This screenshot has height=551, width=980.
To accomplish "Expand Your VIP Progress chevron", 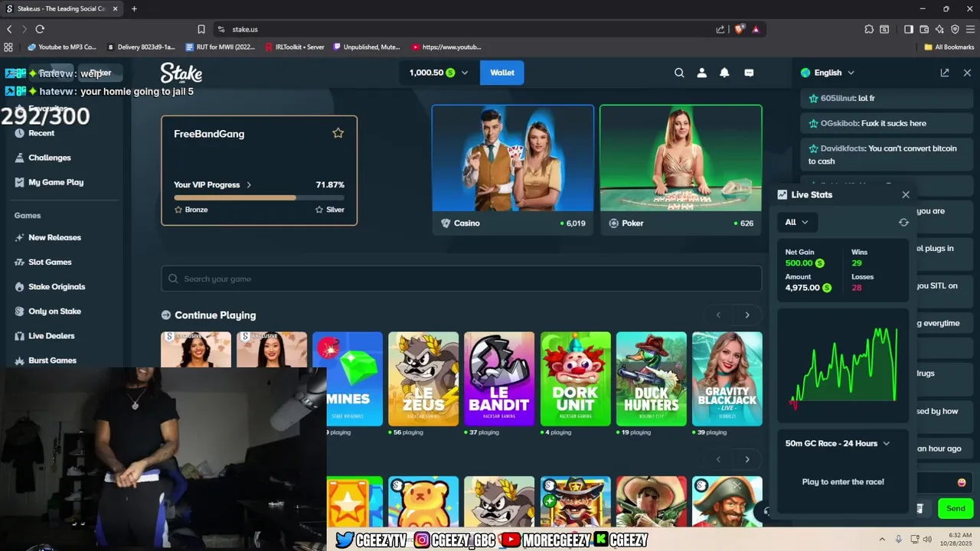I will click(x=249, y=184).
